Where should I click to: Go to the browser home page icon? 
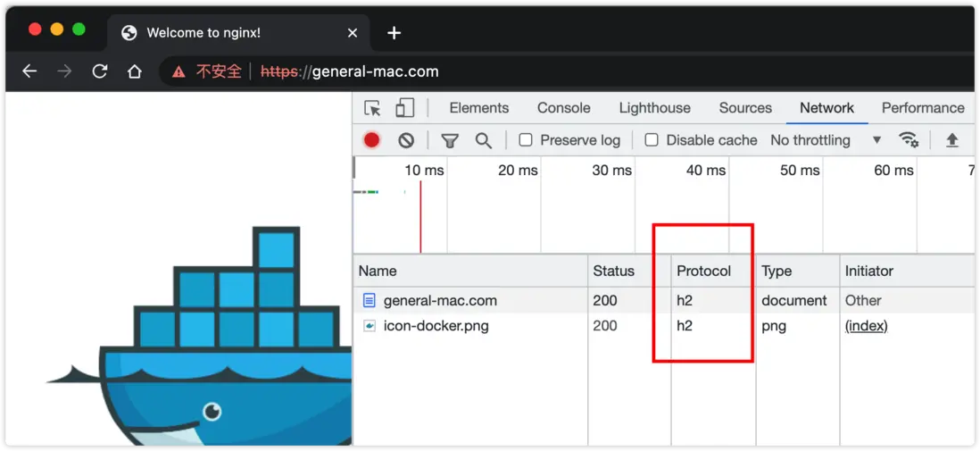[x=135, y=71]
